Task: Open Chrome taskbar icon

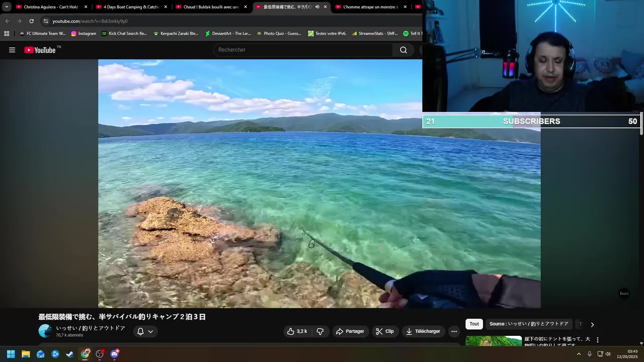Action: (85, 354)
